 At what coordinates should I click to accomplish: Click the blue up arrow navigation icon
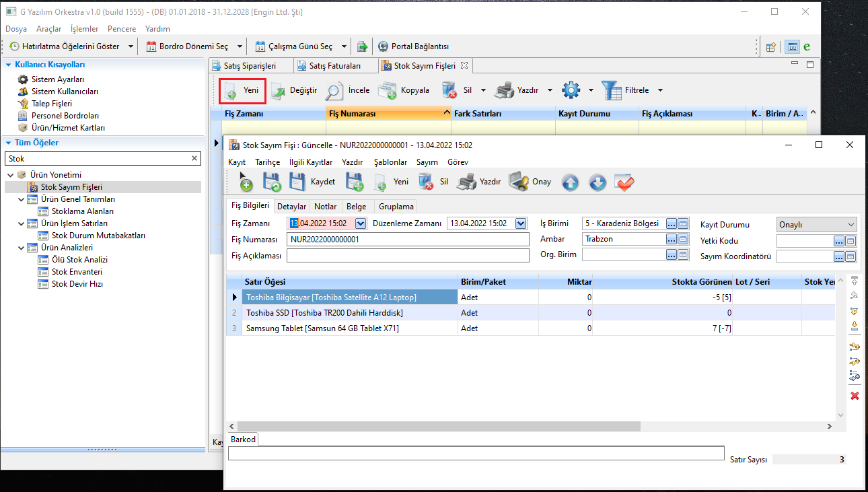click(570, 182)
